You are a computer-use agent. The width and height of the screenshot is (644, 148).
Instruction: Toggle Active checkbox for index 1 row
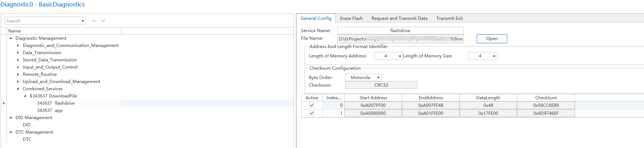pyautogui.click(x=312, y=113)
